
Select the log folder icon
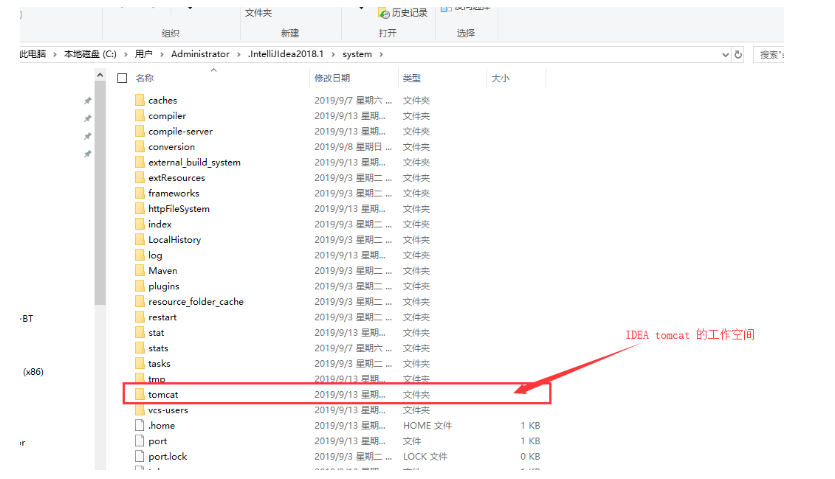(140, 255)
